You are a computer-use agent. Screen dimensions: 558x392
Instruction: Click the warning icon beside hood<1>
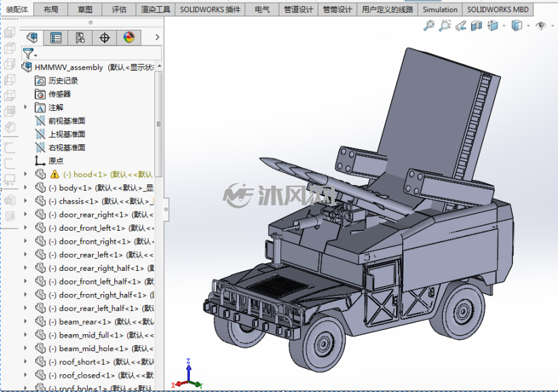pos(54,174)
